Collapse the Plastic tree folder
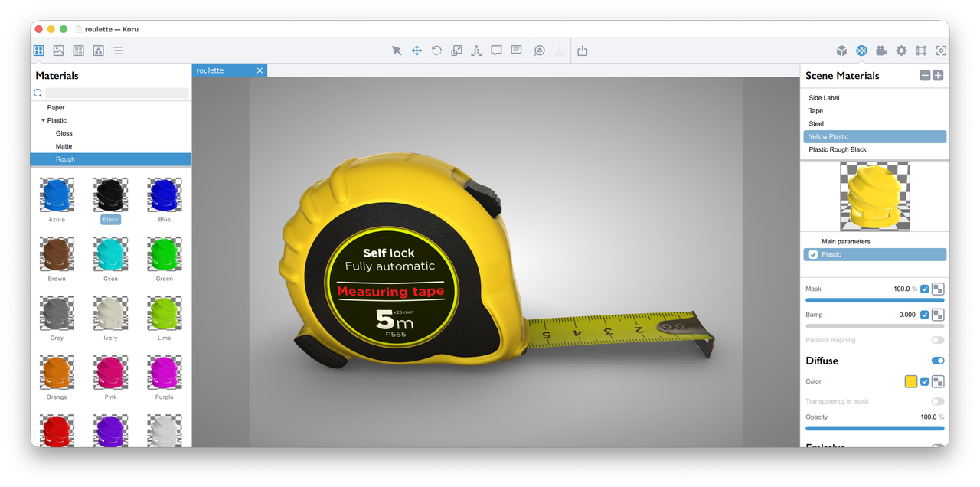 [x=44, y=120]
